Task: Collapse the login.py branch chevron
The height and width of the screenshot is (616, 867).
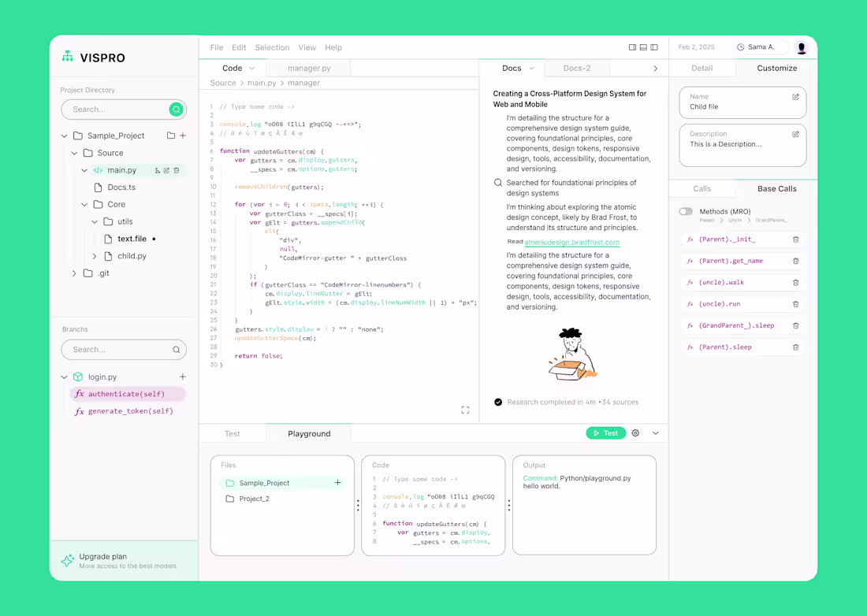Action: 64,377
